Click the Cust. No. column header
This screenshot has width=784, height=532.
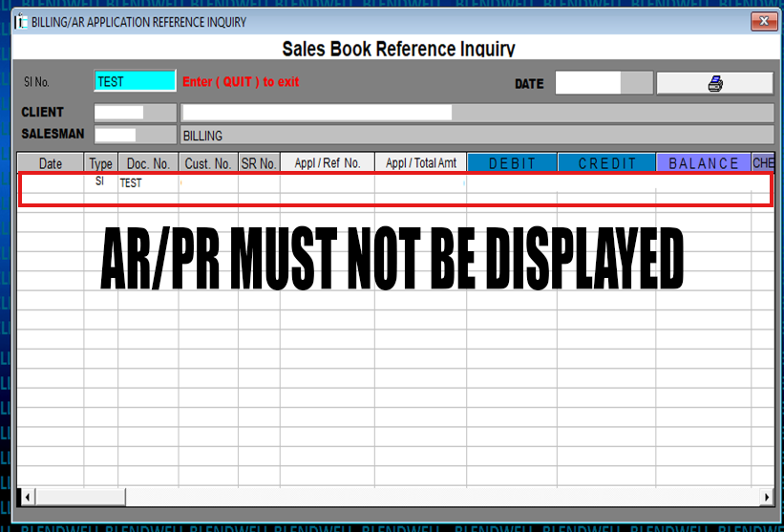[x=208, y=163]
